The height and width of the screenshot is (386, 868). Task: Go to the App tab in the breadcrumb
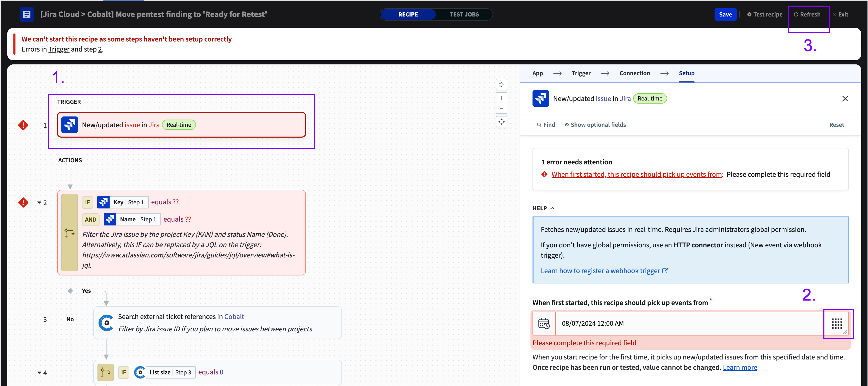click(537, 73)
